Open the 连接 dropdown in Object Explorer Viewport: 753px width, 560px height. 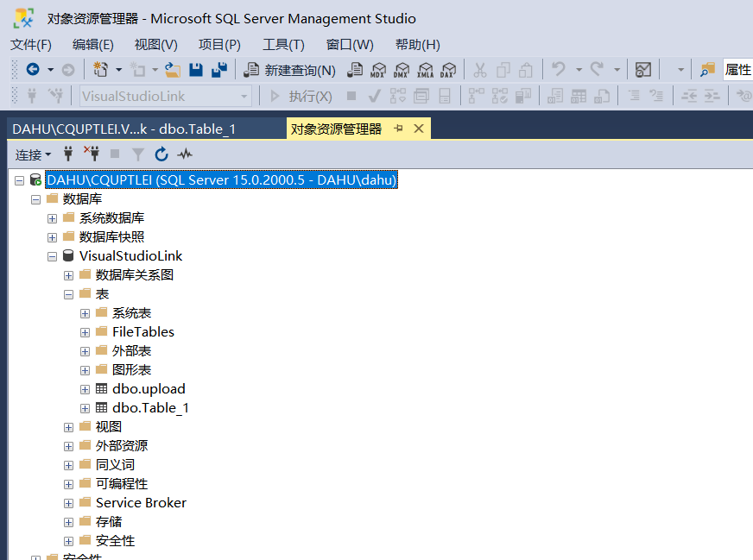point(33,154)
